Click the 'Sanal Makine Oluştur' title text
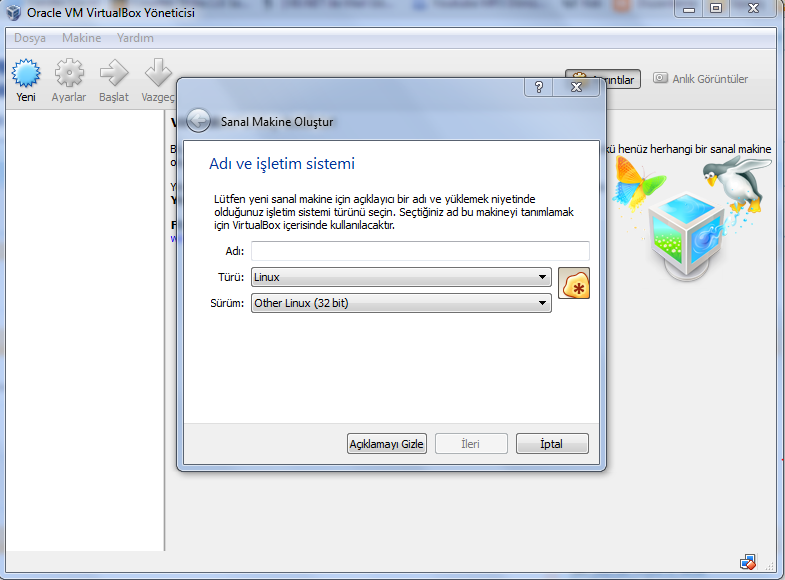 click(277, 122)
